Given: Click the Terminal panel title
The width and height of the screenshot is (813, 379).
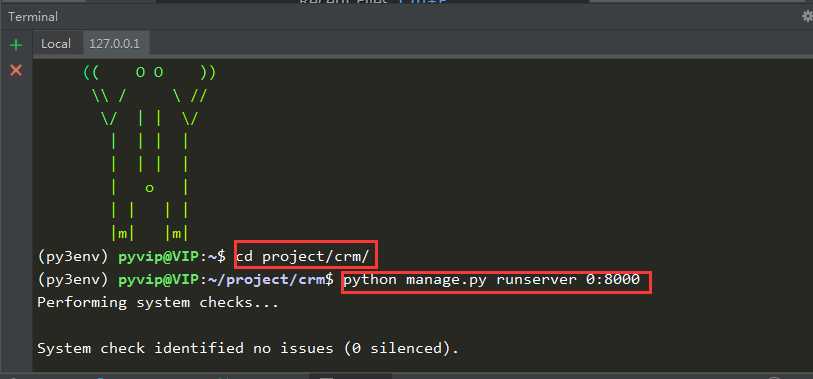Looking at the screenshot, I should 33,17.
